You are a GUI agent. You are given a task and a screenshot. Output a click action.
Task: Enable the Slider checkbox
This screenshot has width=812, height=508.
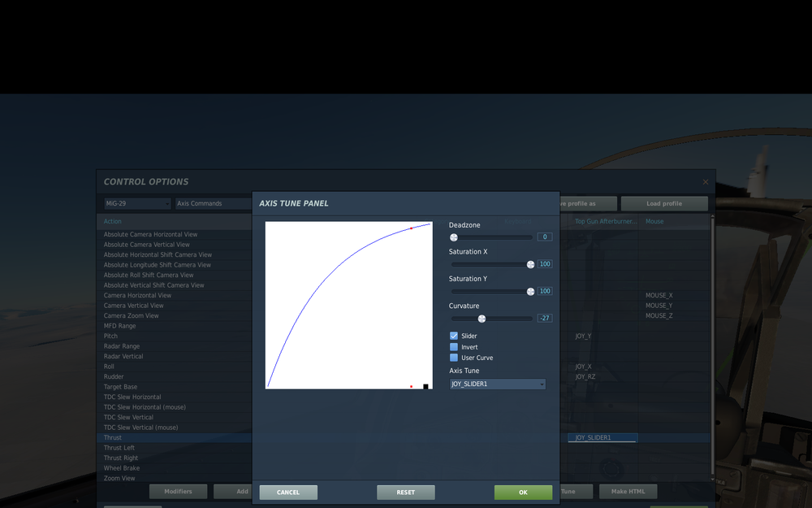coord(454,336)
